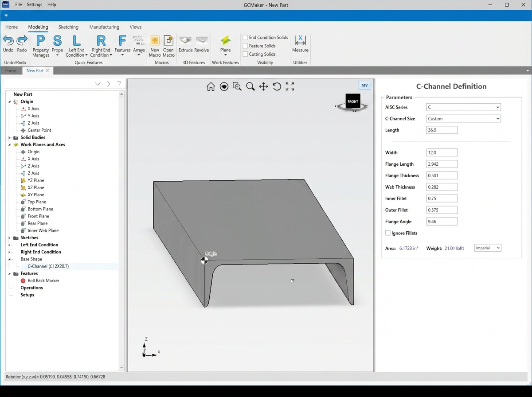Click the forward chevron in tree panel
Screen dimensions: 532x397
pyautogui.click(x=109, y=84)
